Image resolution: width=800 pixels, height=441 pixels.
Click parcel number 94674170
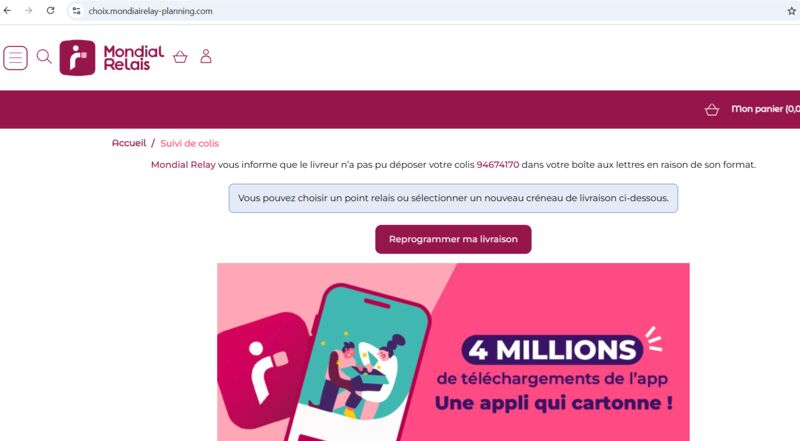pos(498,165)
